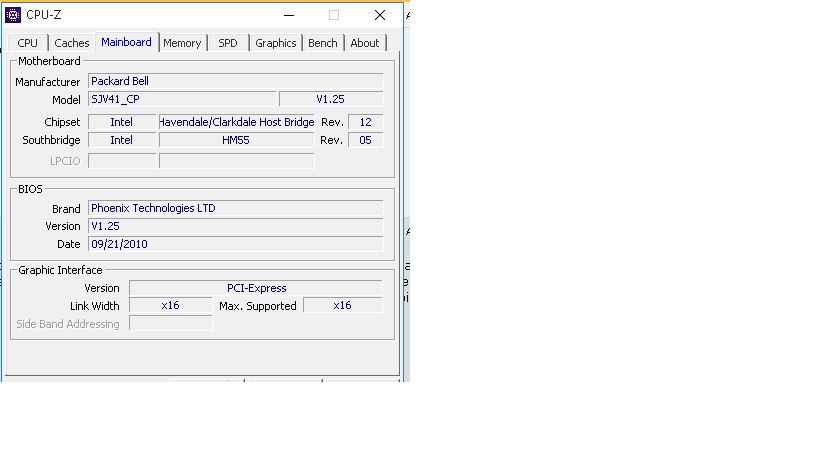This screenshot has height=460, width=819.
Task: Click the Havendale/Clarkdale Host Bridge field
Action: point(237,122)
